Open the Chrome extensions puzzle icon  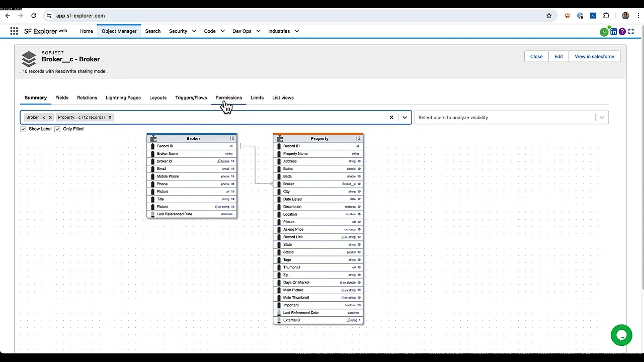coord(606,16)
